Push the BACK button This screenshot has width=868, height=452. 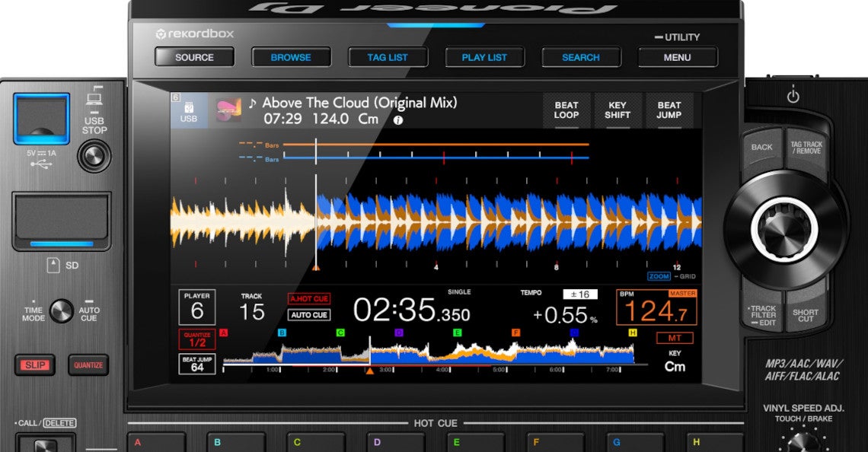pyautogui.click(x=762, y=148)
